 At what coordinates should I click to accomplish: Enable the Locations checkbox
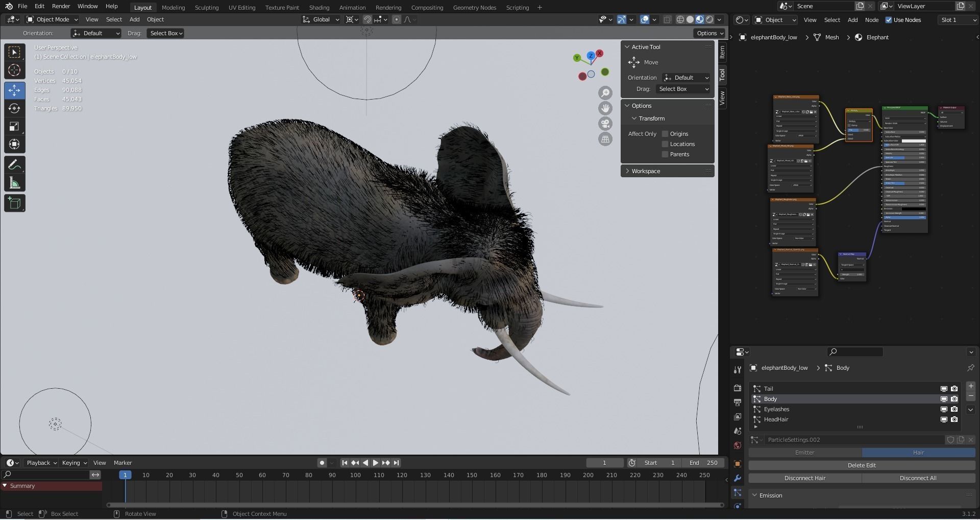(x=665, y=144)
